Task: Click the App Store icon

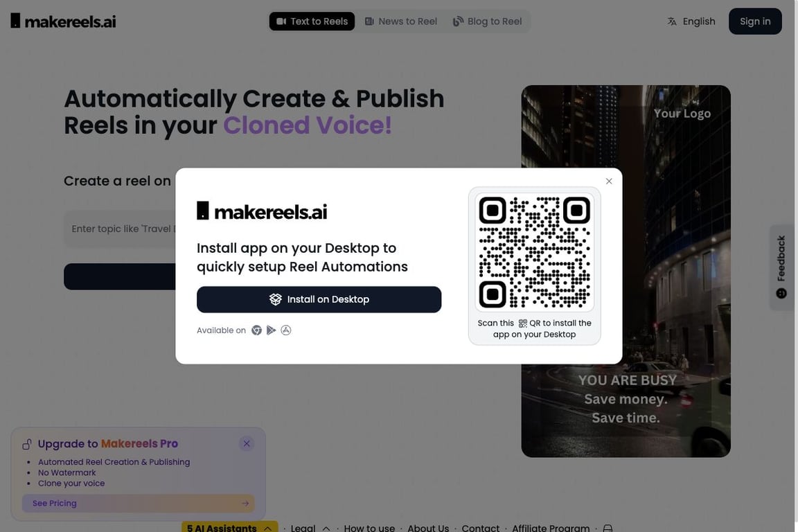Action: pyautogui.click(x=286, y=330)
